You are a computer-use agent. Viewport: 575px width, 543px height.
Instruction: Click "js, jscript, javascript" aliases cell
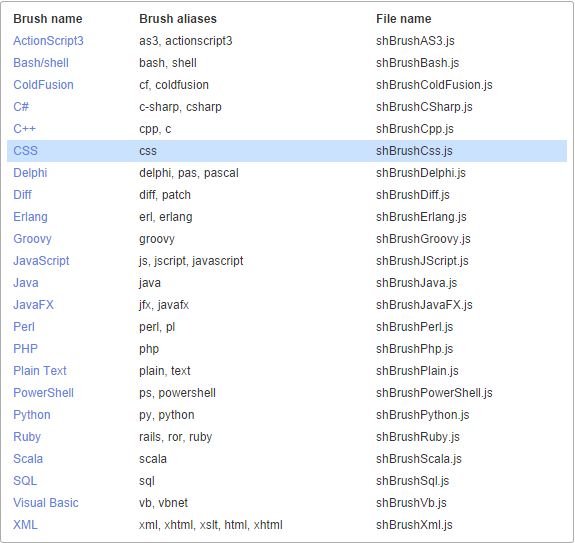pyautogui.click(x=191, y=261)
